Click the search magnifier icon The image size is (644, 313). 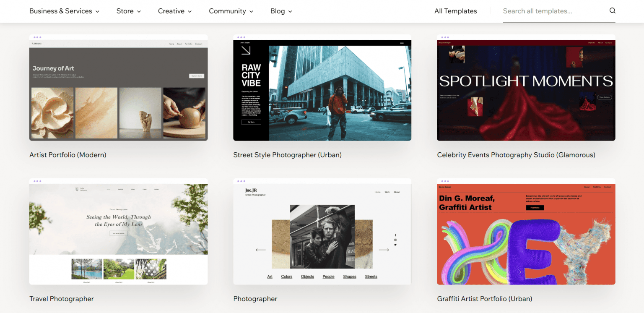point(613,10)
